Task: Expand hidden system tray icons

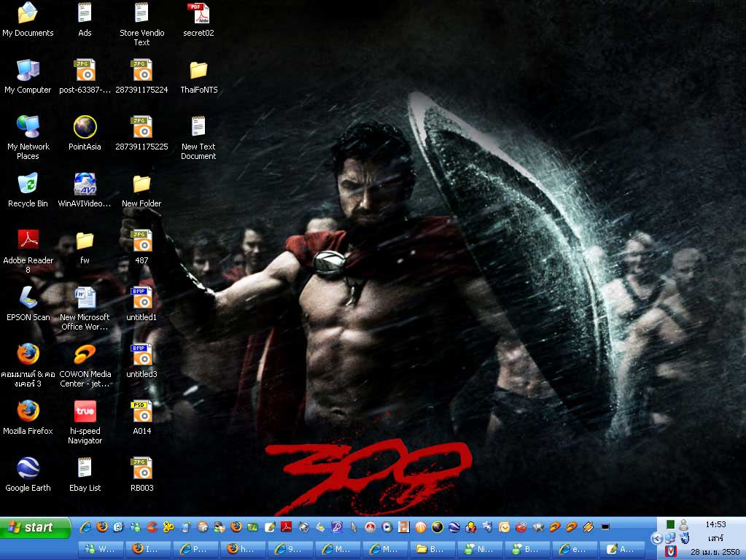Action: point(656,539)
